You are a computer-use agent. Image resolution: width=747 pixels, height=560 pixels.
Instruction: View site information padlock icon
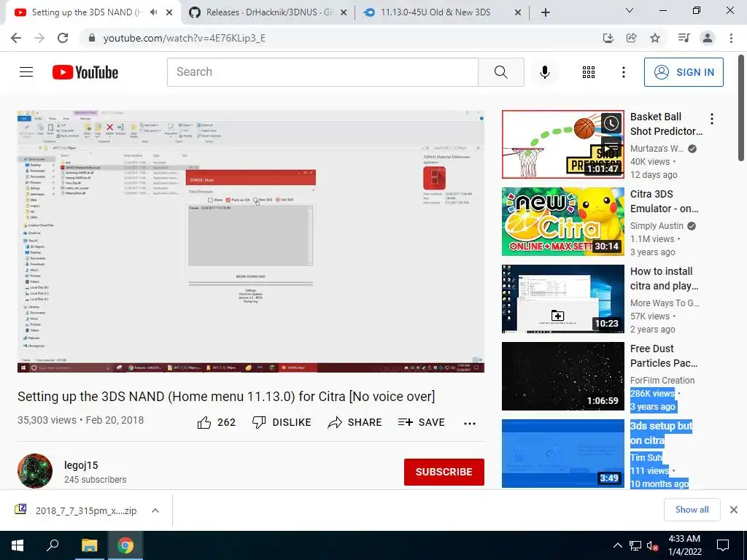click(x=92, y=38)
